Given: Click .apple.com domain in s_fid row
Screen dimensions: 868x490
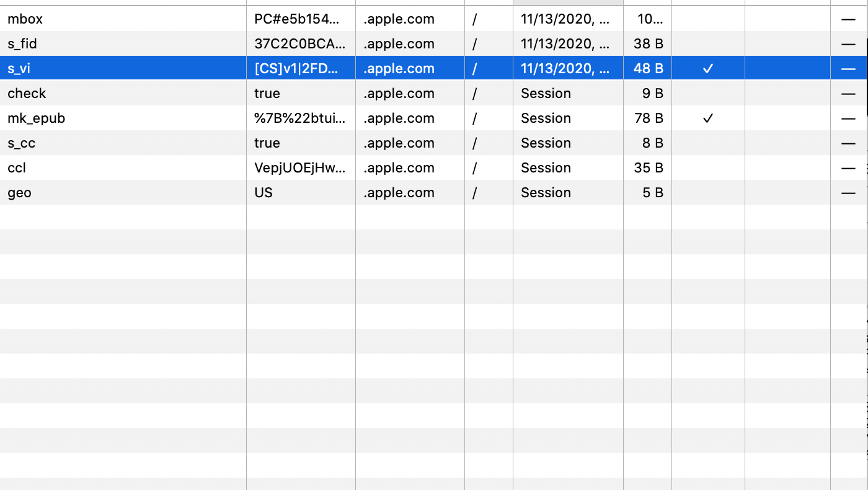Looking at the screenshot, I should pyautogui.click(x=399, y=44).
